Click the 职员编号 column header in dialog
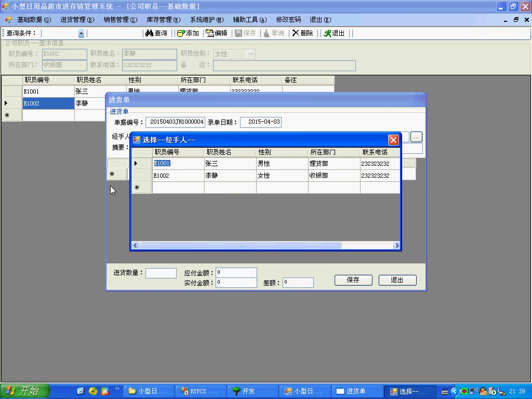The width and height of the screenshot is (532, 399). click(x=178, y=152)
